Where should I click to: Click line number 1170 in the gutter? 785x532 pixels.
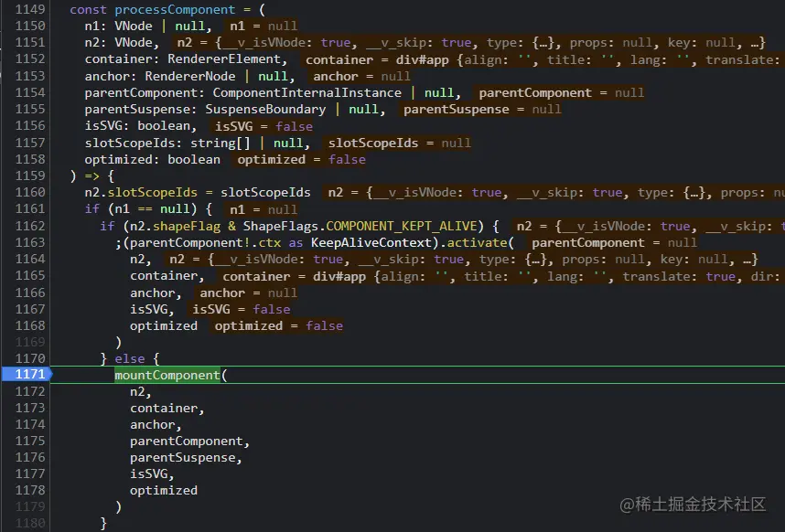point(30,358)
